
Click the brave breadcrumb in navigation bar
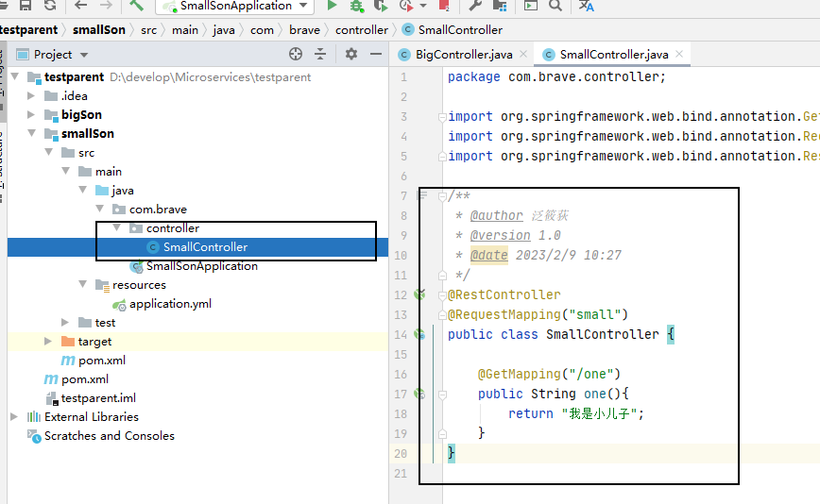304,29
